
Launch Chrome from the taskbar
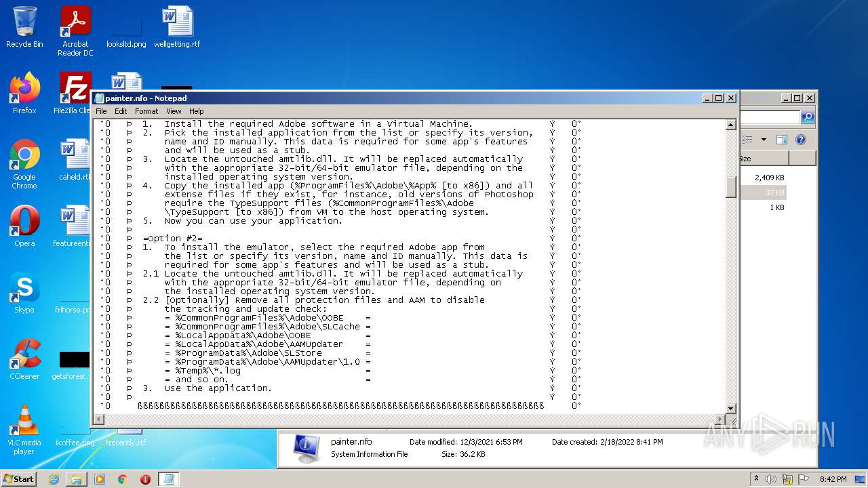click(123, 479)
